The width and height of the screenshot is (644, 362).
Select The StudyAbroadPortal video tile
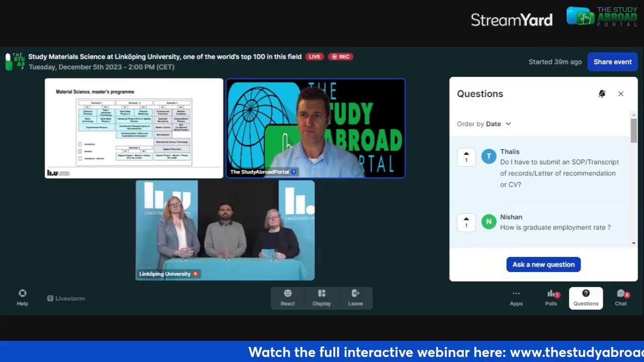[315, 128]
